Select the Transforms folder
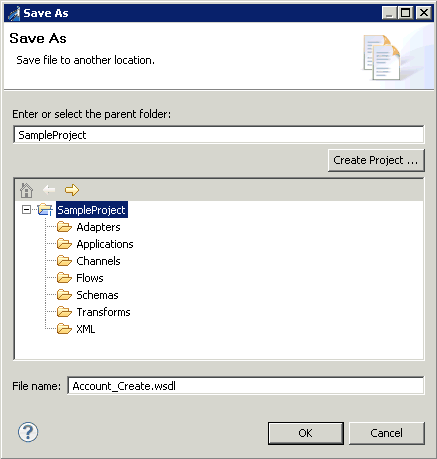This screenshot has height=459, width=437. click(103, 312)
